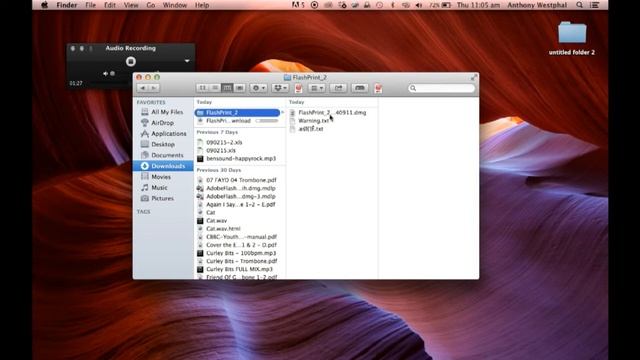Select Curley Bits - 100bpm.mp3
Viewport: 640px width, 360px height.
pyautogui.click(x=240, y=253)
